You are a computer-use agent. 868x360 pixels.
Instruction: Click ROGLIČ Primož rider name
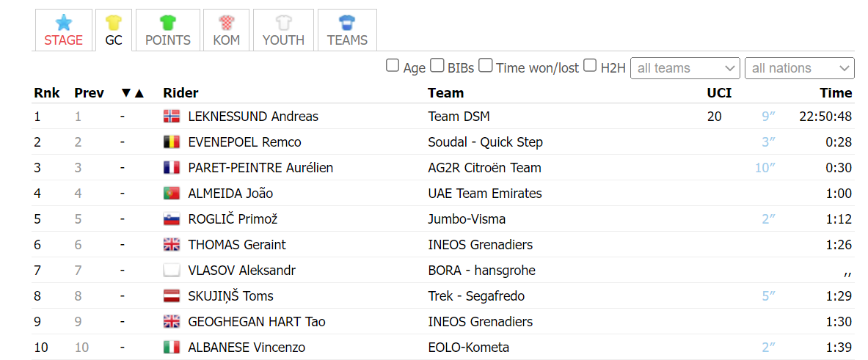point(233,219)
